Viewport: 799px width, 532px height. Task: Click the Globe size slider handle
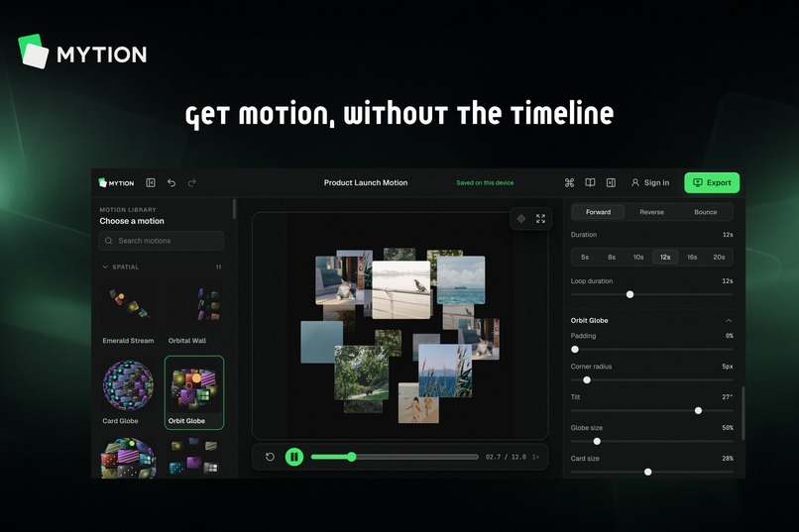click(x=597, y=442)
